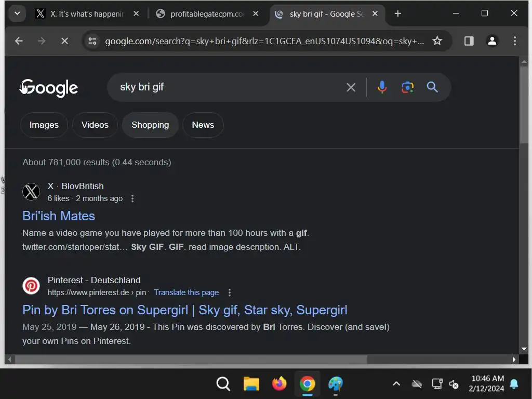532x399 pixels.
Task: Click the Chrome taskbar icon
Action: click(308, 384)
